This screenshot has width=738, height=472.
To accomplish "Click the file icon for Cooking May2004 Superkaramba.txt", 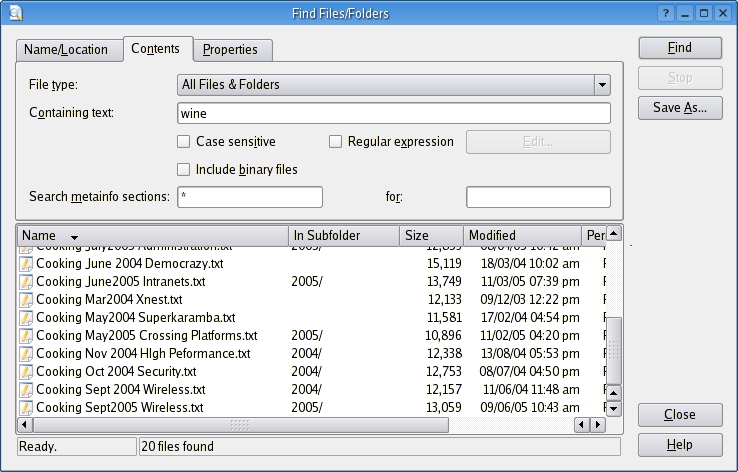I will coord(27,318).
